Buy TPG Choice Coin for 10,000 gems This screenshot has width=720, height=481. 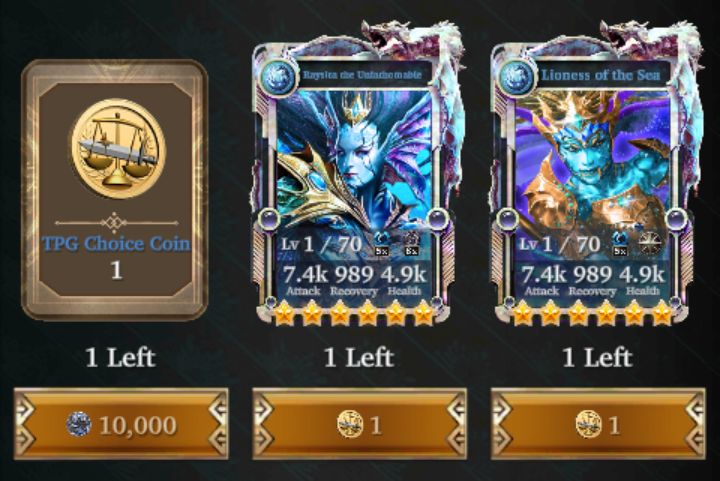(x=121, y=424)
